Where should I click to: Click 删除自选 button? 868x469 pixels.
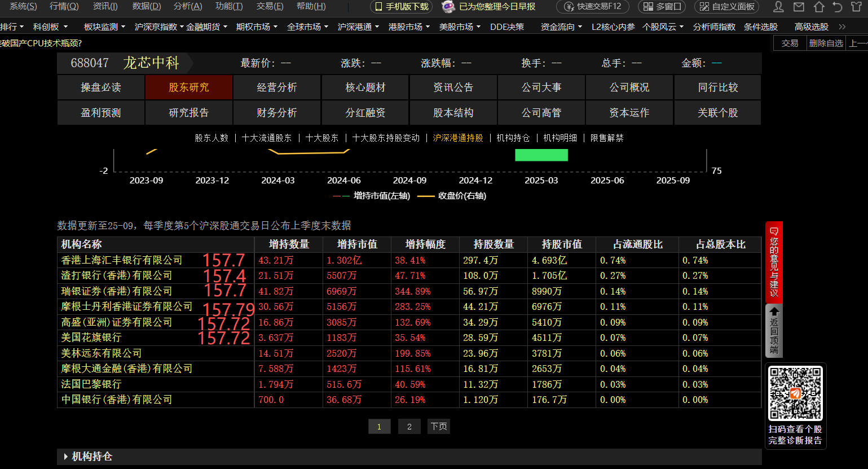(826, 43)
